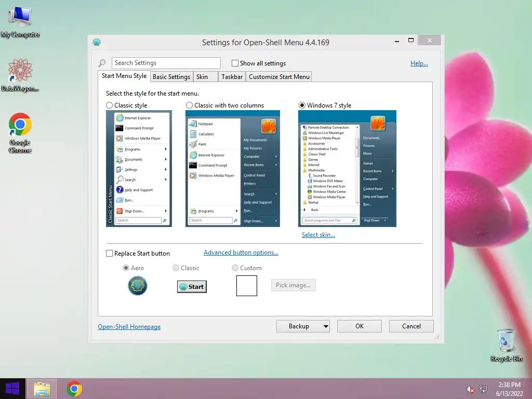Choose the Custom button radio option
Viewport: 532px width, 399px height.
(x=235, y=268)
